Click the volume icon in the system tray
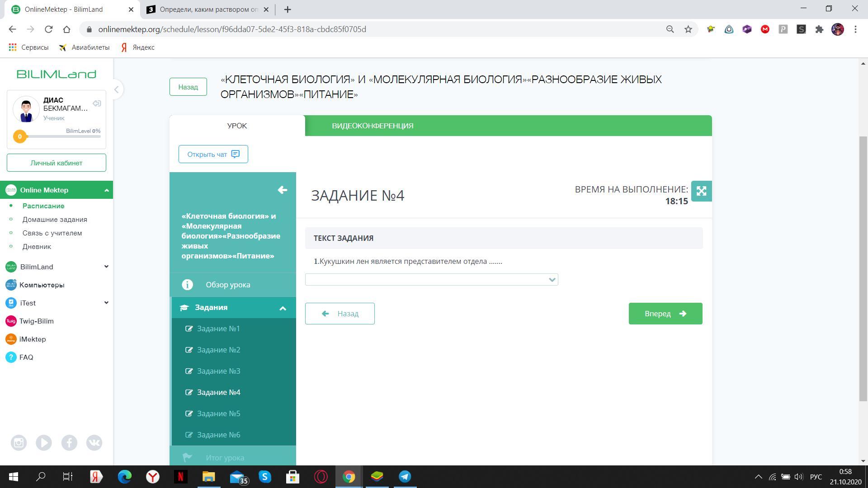868x488 pixels. coord(799,477)
